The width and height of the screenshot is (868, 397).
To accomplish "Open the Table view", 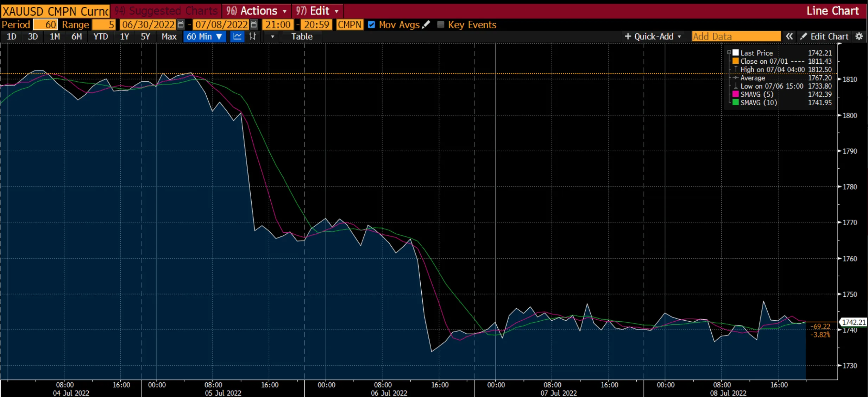I will coord(302,36).
